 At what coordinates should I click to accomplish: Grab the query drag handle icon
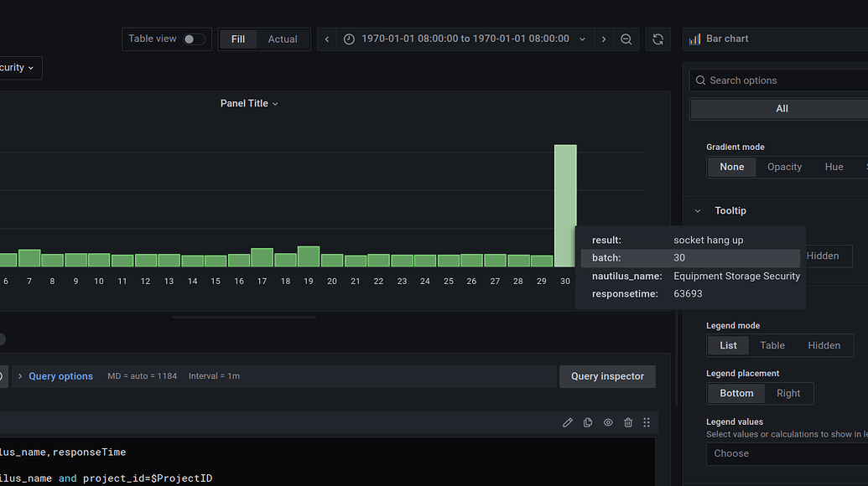(647, 422)
